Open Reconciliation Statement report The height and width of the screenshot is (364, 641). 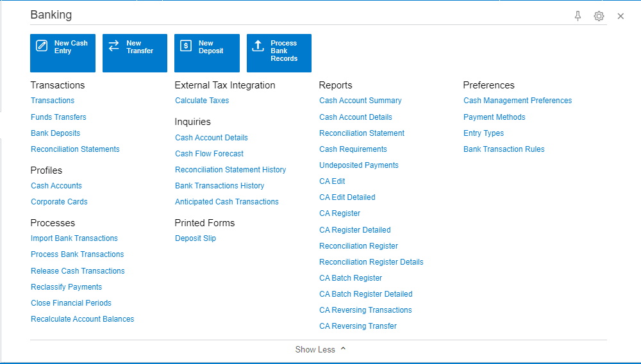pos(362,133)
